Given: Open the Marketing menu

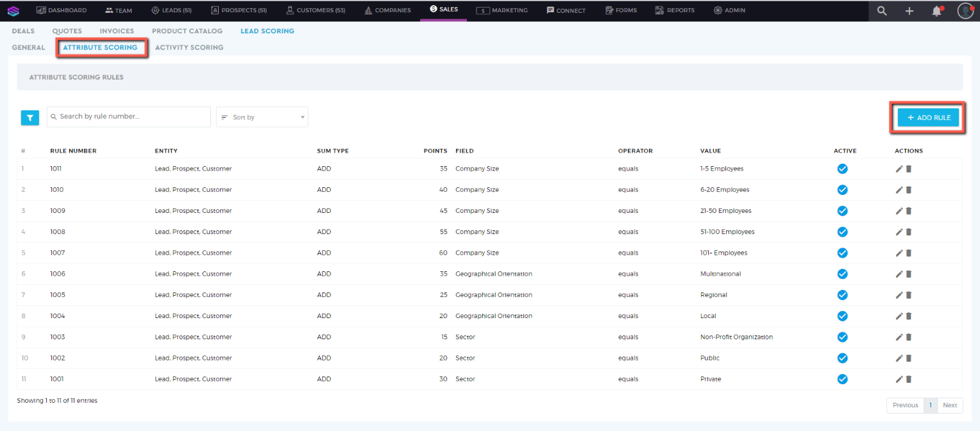Looking at the screenshot, I should tap(502, 10).
